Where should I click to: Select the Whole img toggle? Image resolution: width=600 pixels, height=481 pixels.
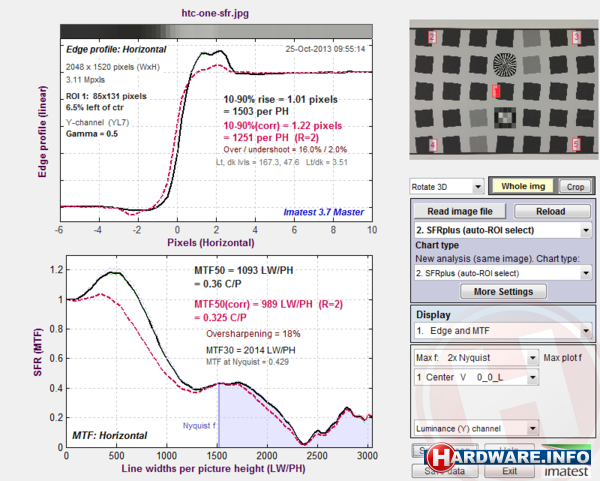(x=523, y=186)
